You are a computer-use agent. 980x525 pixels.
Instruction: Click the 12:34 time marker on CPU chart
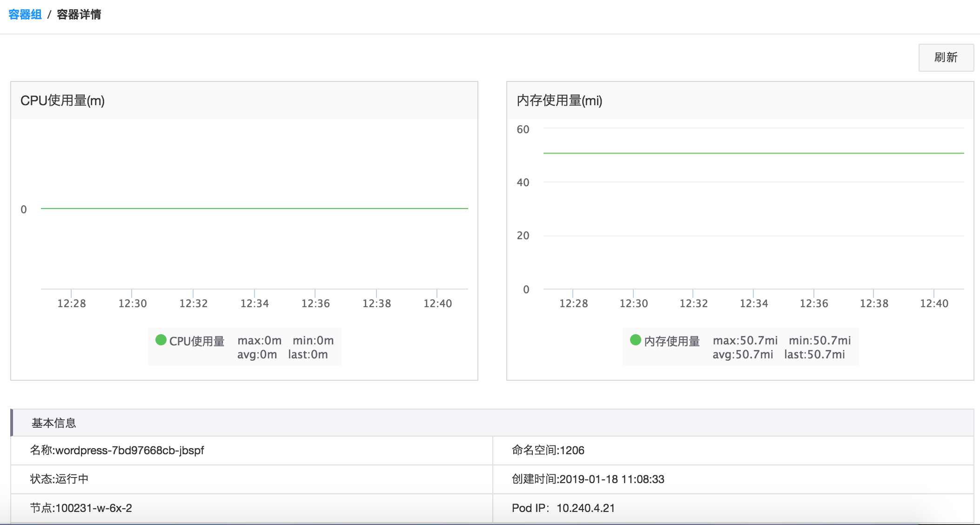(255, 303)
